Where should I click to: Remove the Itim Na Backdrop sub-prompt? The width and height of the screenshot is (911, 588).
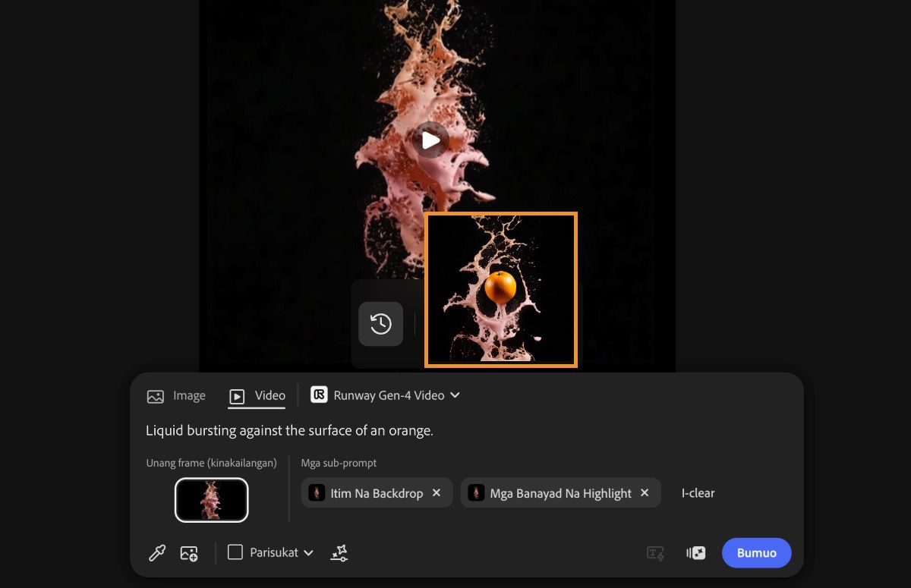437,492
